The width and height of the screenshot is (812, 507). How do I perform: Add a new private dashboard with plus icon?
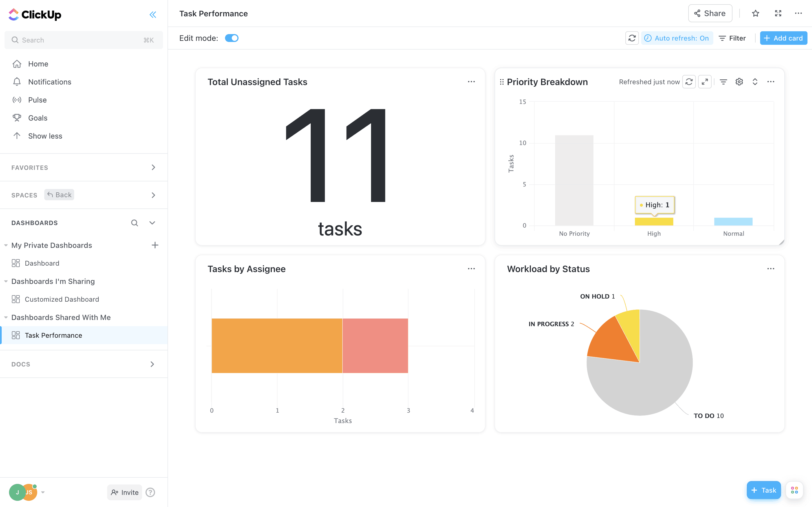[x=155, y=245]
